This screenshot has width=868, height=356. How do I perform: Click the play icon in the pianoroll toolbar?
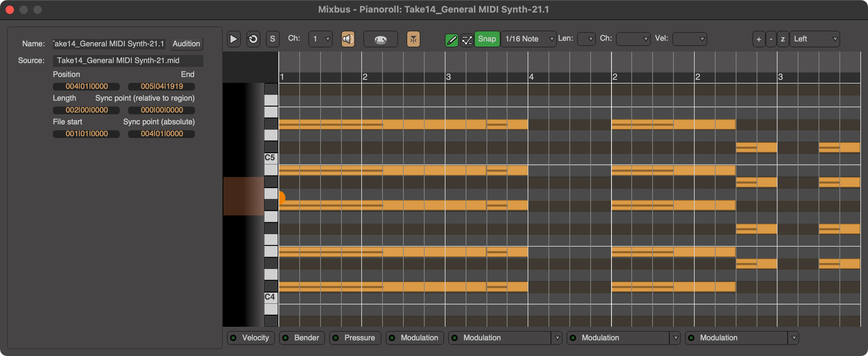pos(234,39)
